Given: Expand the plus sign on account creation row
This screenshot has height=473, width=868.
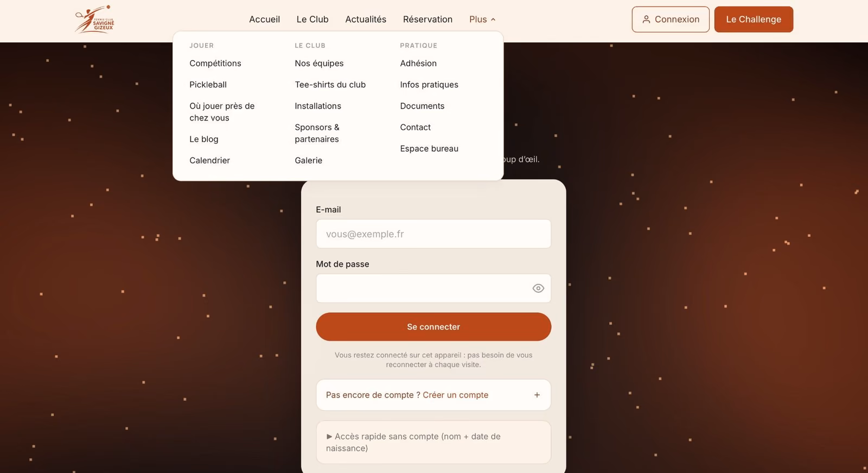Looking at the screenshot, I should click(537, 395).
